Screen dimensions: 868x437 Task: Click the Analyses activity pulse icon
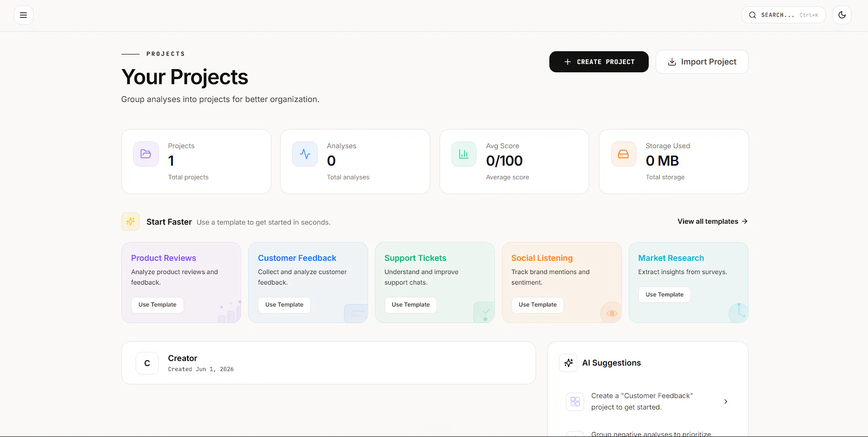(305, 154)
